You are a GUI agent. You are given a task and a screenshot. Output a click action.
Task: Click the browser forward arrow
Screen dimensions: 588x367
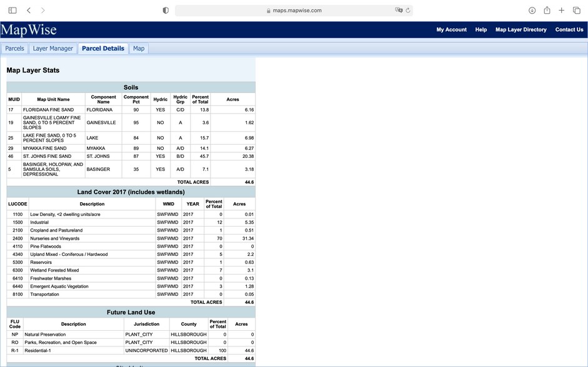[x=42, y=11]
